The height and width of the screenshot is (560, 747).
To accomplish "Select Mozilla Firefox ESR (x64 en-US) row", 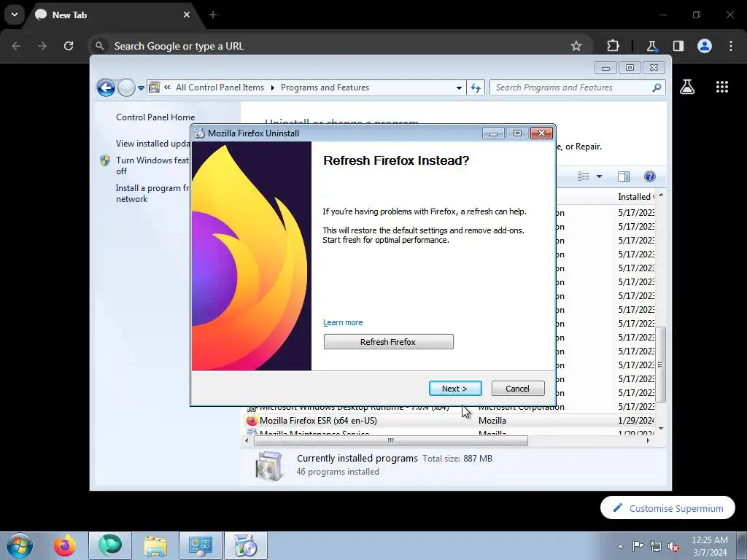I will point(449,421).
